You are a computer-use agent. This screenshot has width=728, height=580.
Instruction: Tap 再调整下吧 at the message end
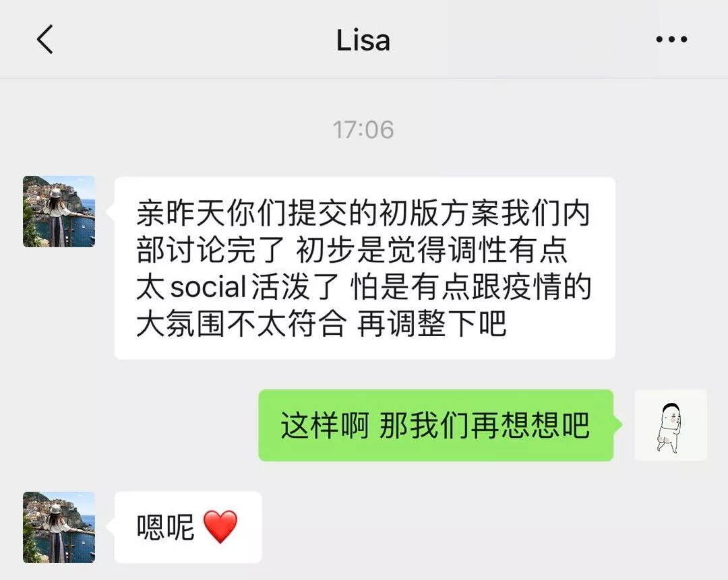(431, 323)
